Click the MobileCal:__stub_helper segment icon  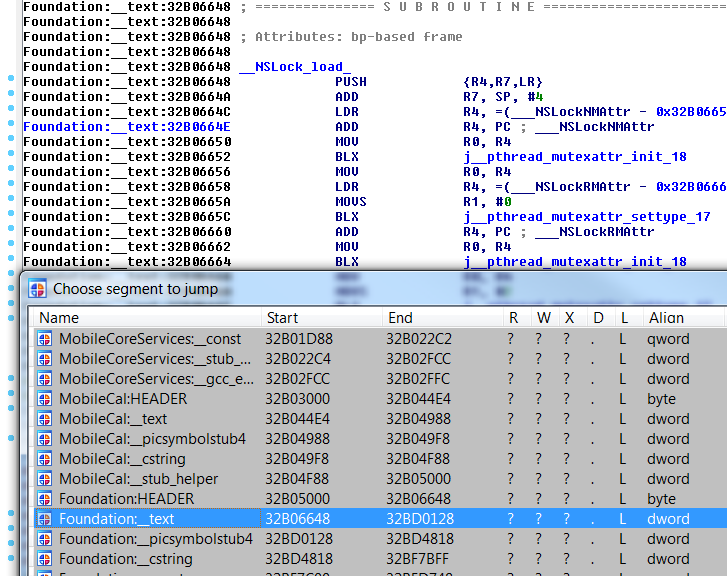click(x=45, y=479)
